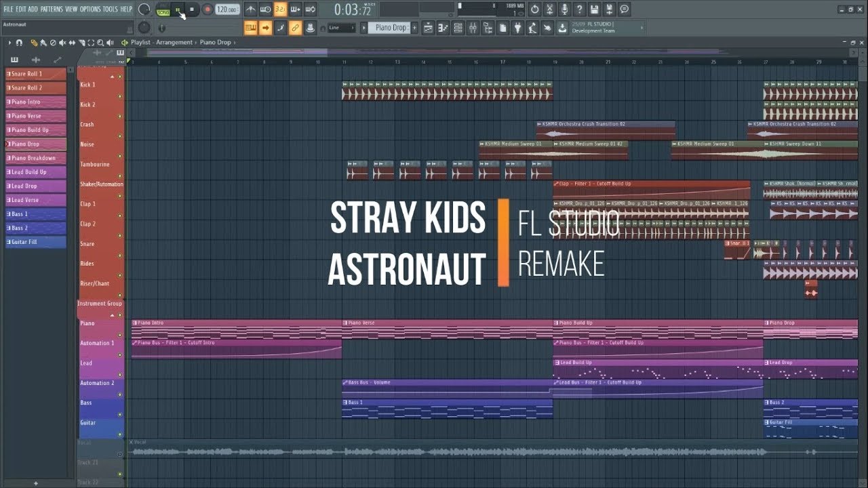Screen dimensions: 868x488
Task: Toggle the orange arrow auto-scroll icon
Action: (x=265, y=28)
